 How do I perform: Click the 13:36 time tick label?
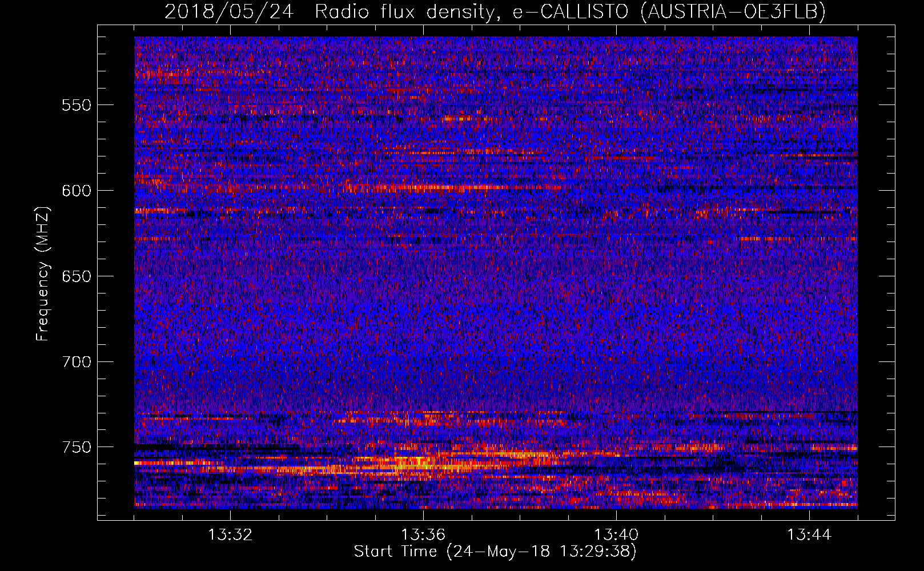[423, 535]
